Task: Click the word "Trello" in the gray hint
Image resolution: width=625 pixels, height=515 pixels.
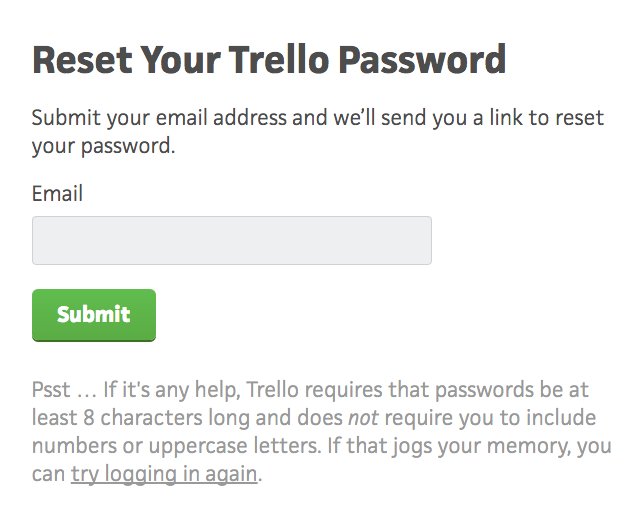Action: (275, 387)
